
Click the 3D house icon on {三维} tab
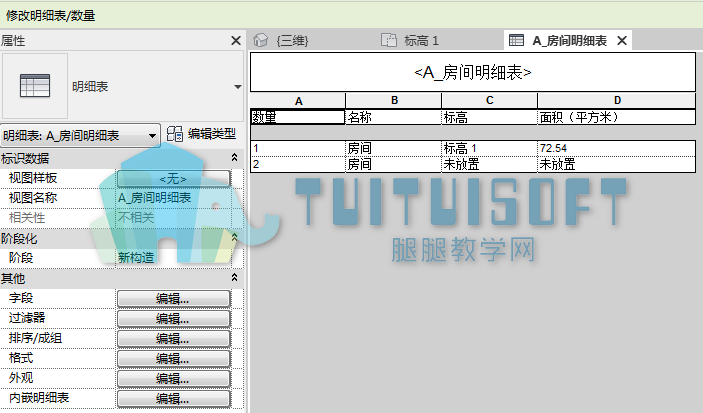pos(260,40)
